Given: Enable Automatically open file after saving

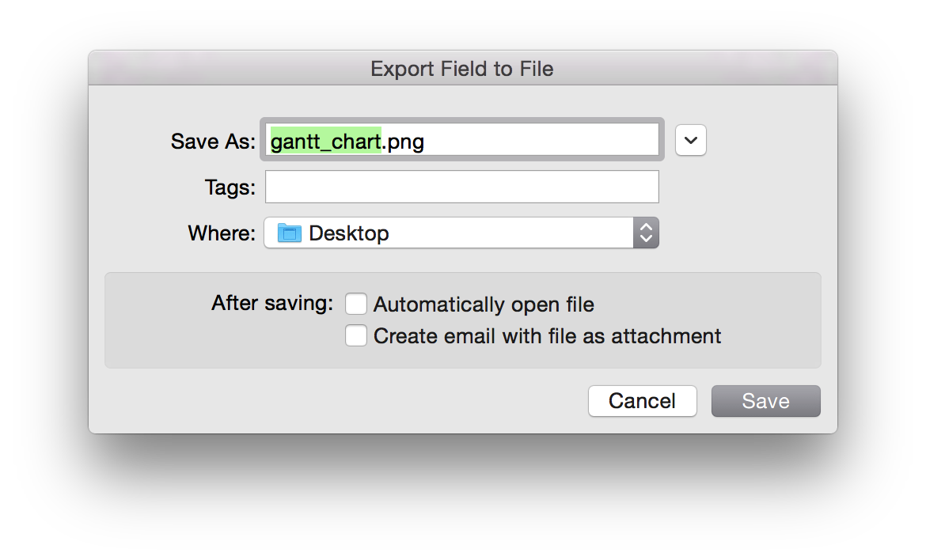Looking at the screenshot, I should pos(355,303).
